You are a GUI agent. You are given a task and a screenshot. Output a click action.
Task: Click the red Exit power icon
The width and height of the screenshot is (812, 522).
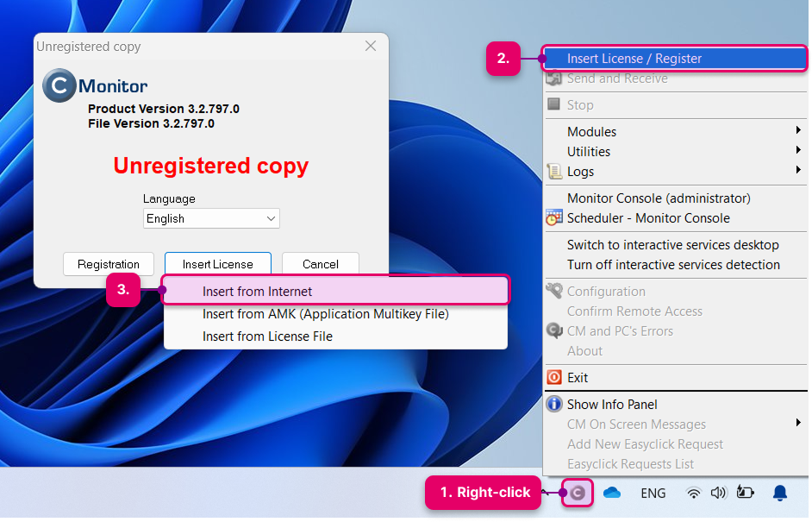pyautogui.click(x=554, y=377)
